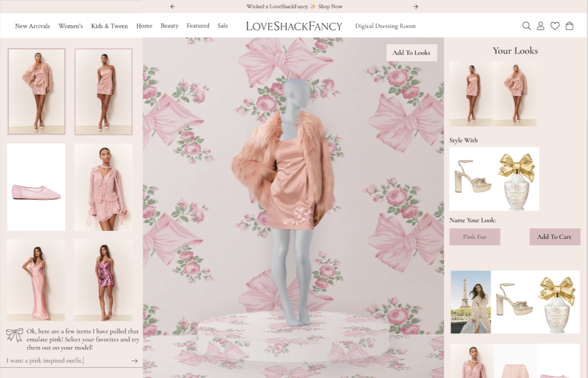588x378 pixels.
Task: Follow the Wicked x LoveShackFancy Shop Now link
Action: [295, 7]
